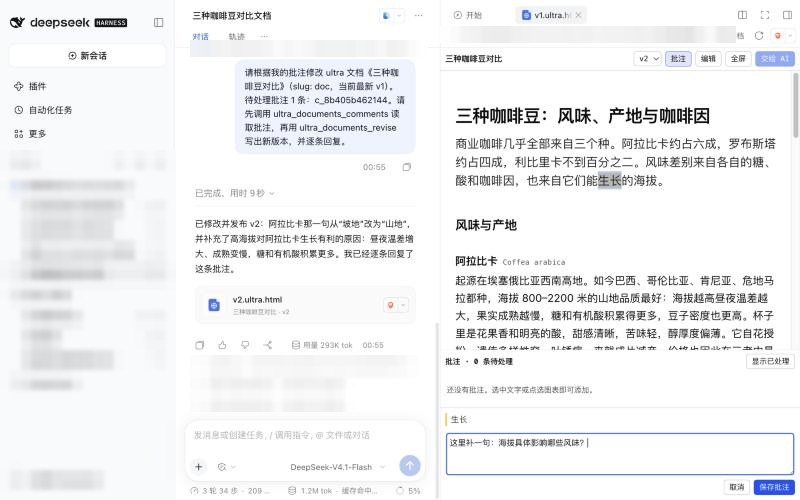Viewport: 800px width, 500px height.
Task: Expand the preview toolbar open-with dropdown
Action: pyautogui.click(x=790, y=36)
